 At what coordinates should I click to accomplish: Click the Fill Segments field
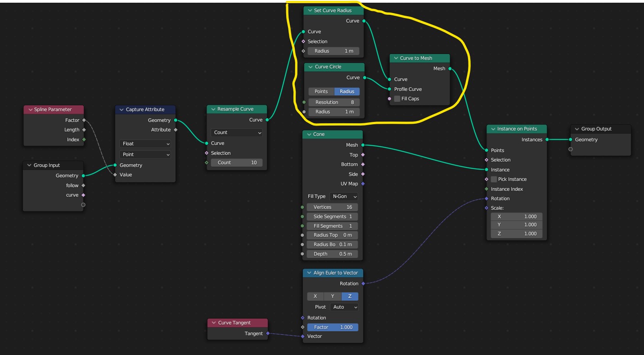tap(333, 226)
